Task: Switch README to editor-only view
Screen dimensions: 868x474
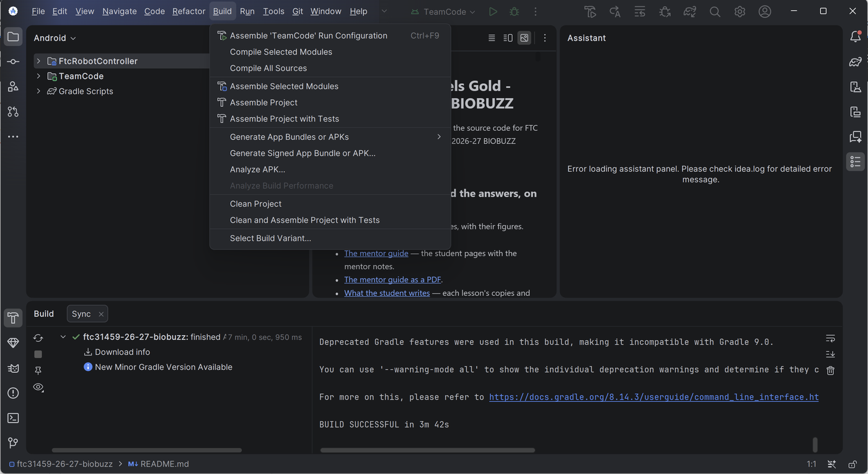Action: pos(492,38)
